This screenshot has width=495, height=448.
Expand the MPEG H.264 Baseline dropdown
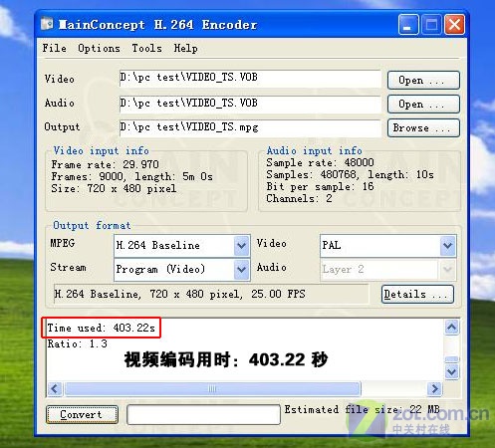[x=242, y=246]
